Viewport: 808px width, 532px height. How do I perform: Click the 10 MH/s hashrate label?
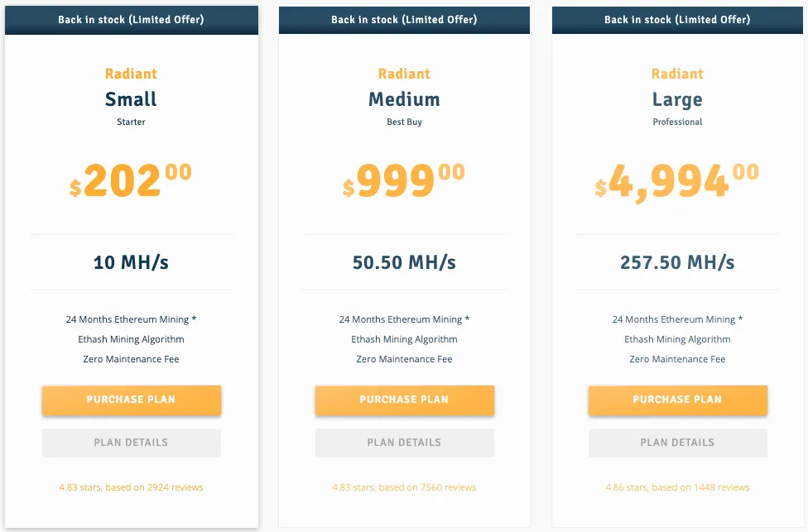(x=131, y=262)
